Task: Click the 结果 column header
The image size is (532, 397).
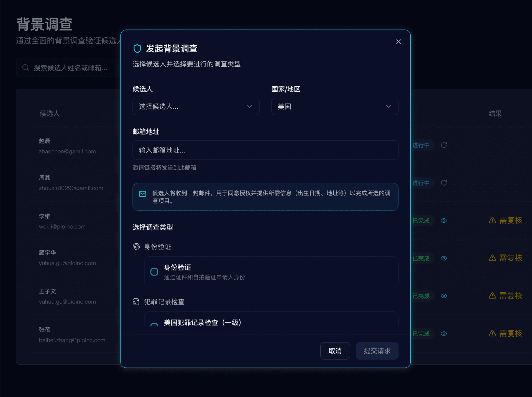Action: 495,114
